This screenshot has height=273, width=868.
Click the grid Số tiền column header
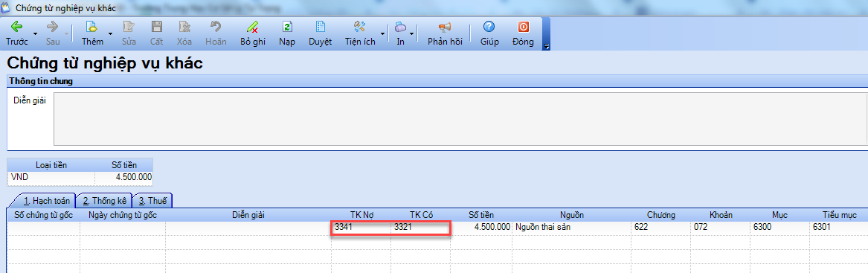click(x=481, y=214)
